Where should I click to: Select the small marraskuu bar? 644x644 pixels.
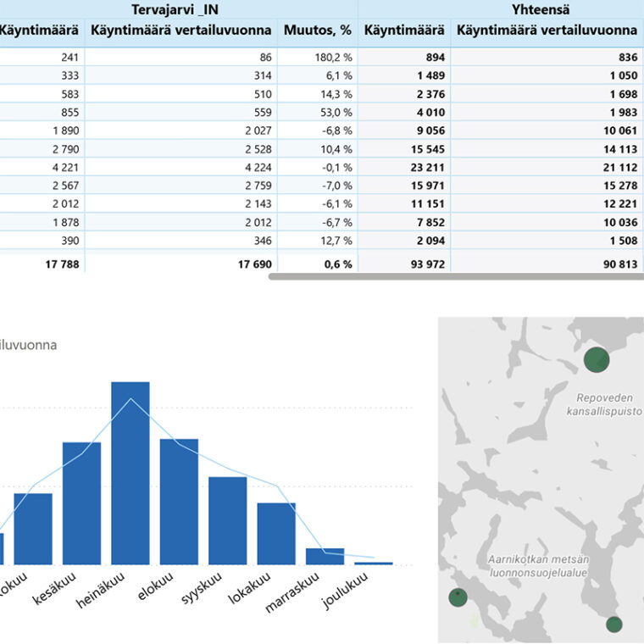point(325,556)
